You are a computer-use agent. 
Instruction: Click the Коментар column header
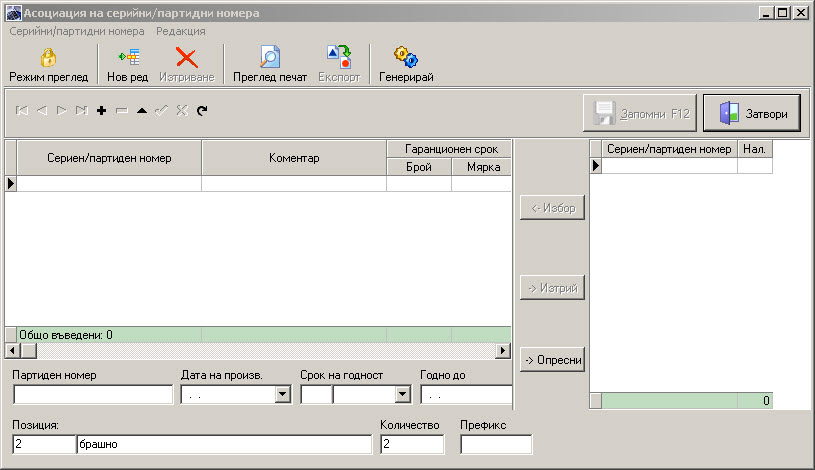click(294, 158)
